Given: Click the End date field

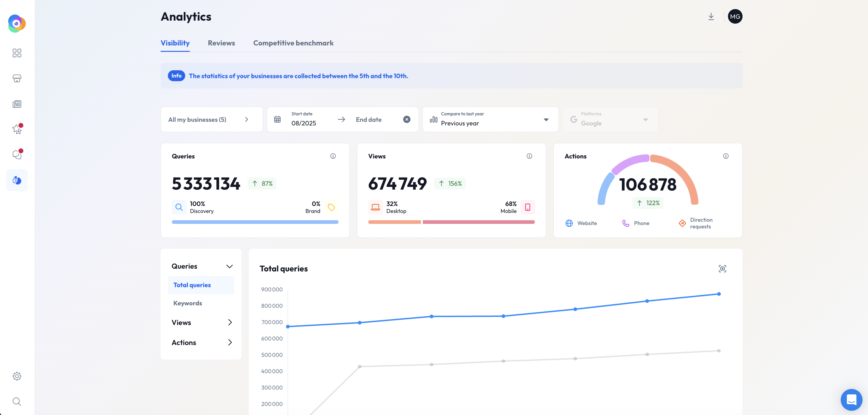Looking at the screenshot, I should (x=369, y=119).
